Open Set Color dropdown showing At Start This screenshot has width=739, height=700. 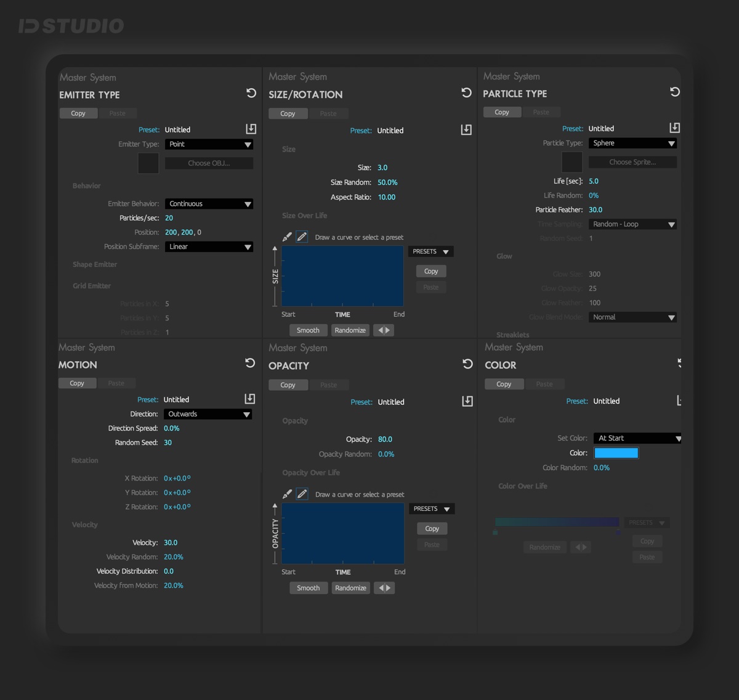tap(637, 438)
